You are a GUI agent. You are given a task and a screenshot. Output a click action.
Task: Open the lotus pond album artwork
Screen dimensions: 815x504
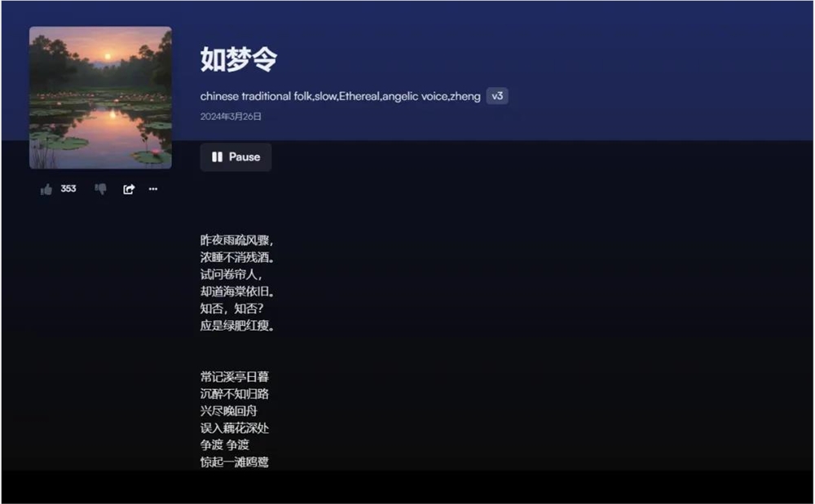coord(99,98)
